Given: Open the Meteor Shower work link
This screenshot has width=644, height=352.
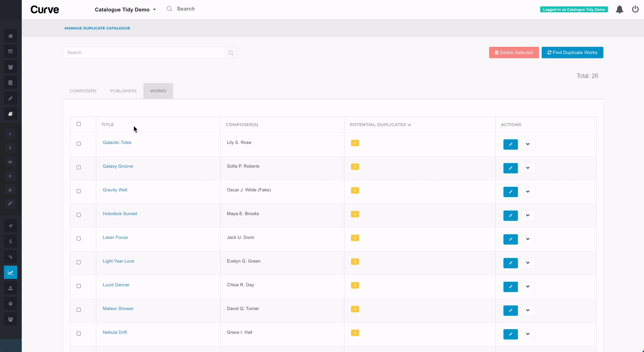Looking at the screenshot, I should point(118,309).
